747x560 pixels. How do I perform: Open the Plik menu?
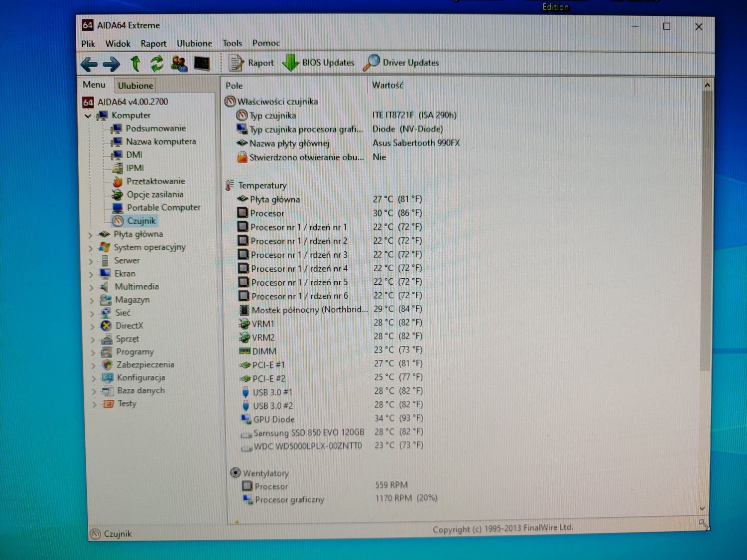pos(88,44)
